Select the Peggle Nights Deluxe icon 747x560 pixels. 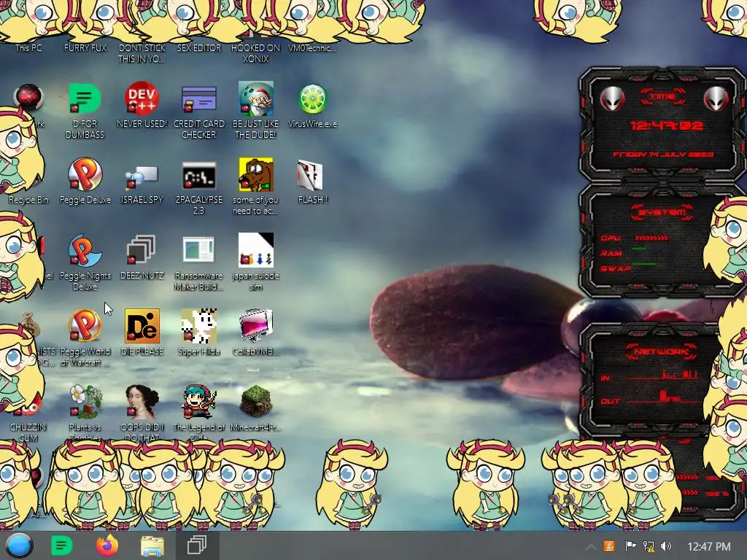(85, 250)
